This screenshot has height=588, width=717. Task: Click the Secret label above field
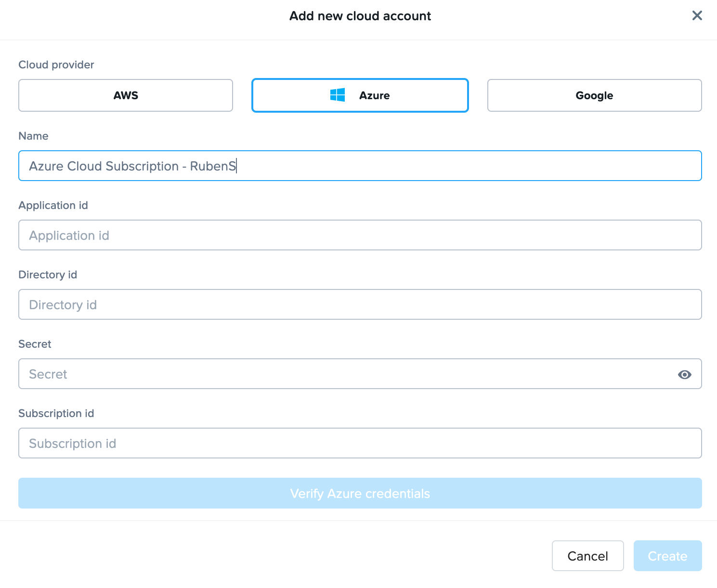tap(35, 344)
